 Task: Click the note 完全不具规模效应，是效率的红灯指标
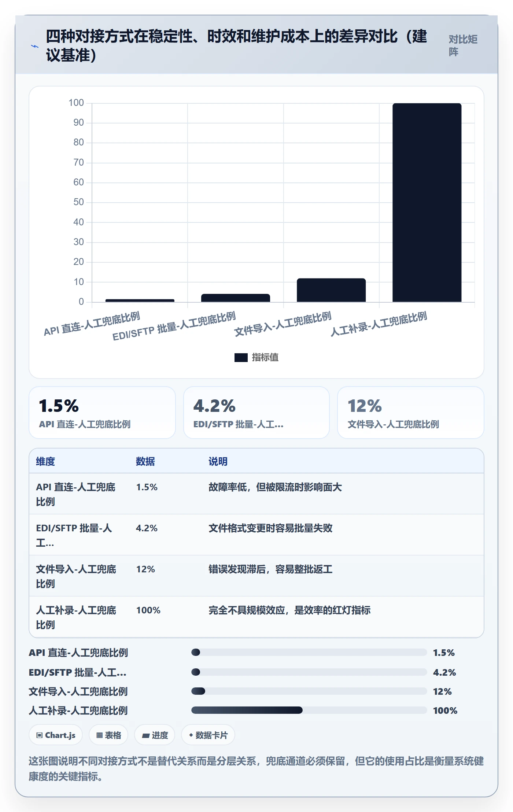tap(289, 610)
